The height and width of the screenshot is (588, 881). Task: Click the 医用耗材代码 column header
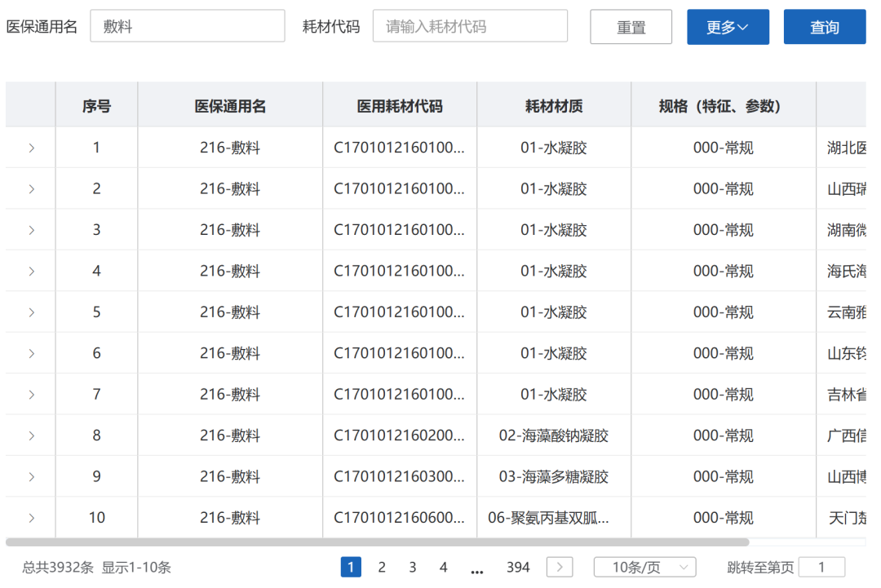click(400, 106)
